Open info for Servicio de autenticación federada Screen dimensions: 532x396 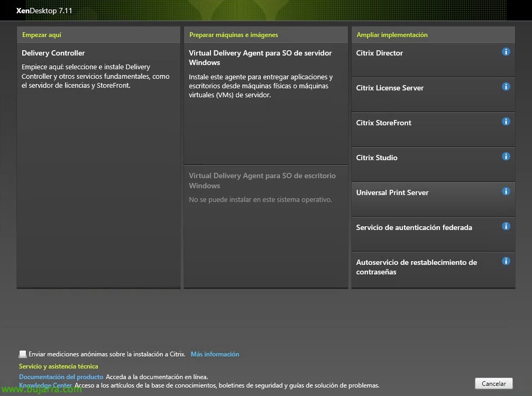506,226
